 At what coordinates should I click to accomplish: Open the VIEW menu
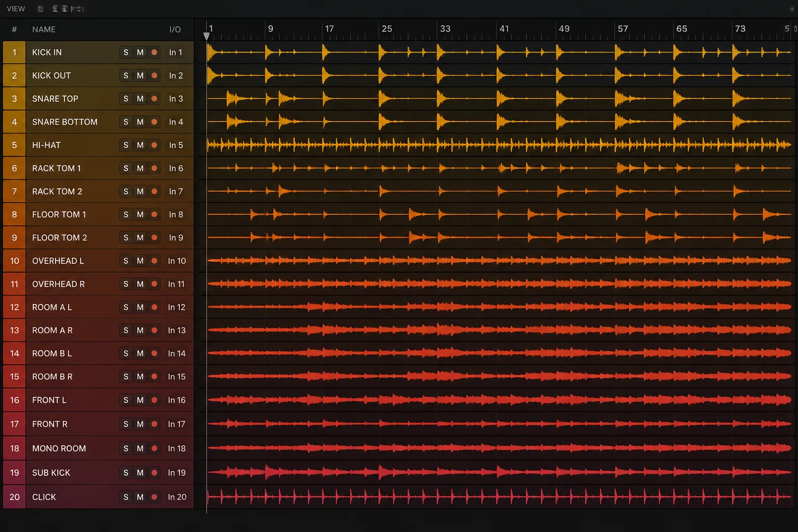coord(16,9)
